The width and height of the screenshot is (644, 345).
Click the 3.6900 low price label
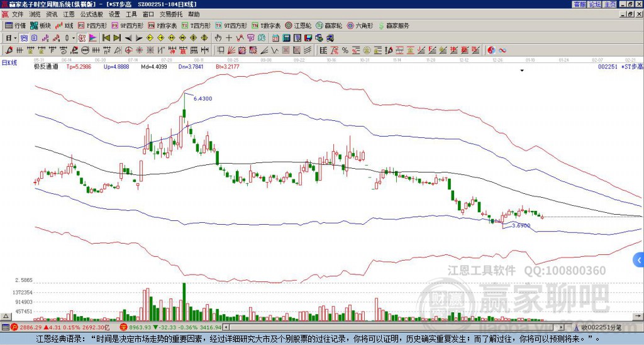521,226
